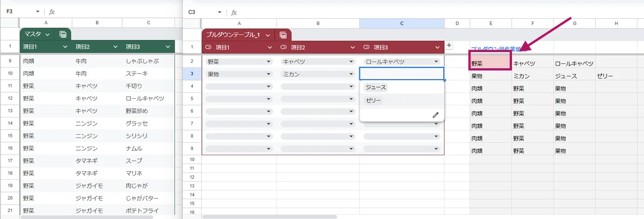
Task: Click the 千切り cell
Action: [149, 86]
